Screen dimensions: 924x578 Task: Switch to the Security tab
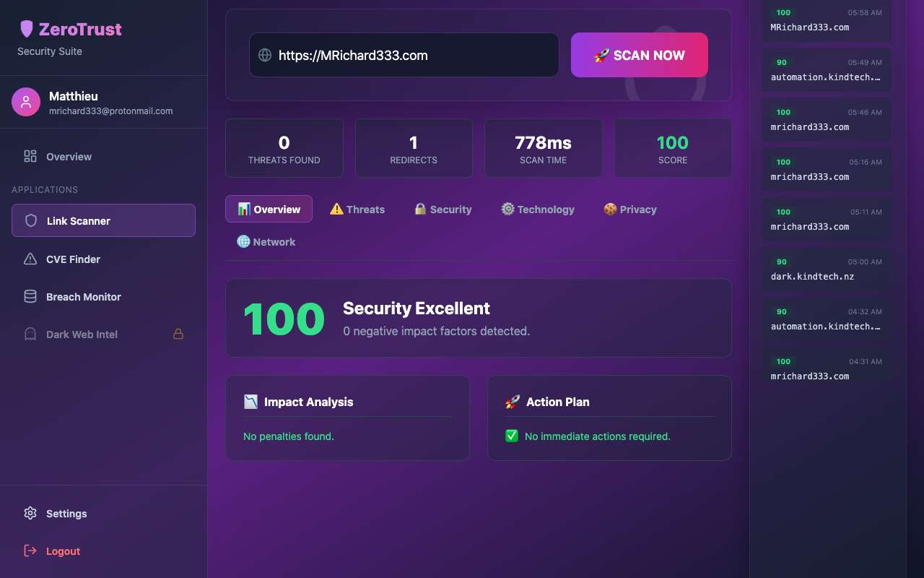click(x=443, y=210)
